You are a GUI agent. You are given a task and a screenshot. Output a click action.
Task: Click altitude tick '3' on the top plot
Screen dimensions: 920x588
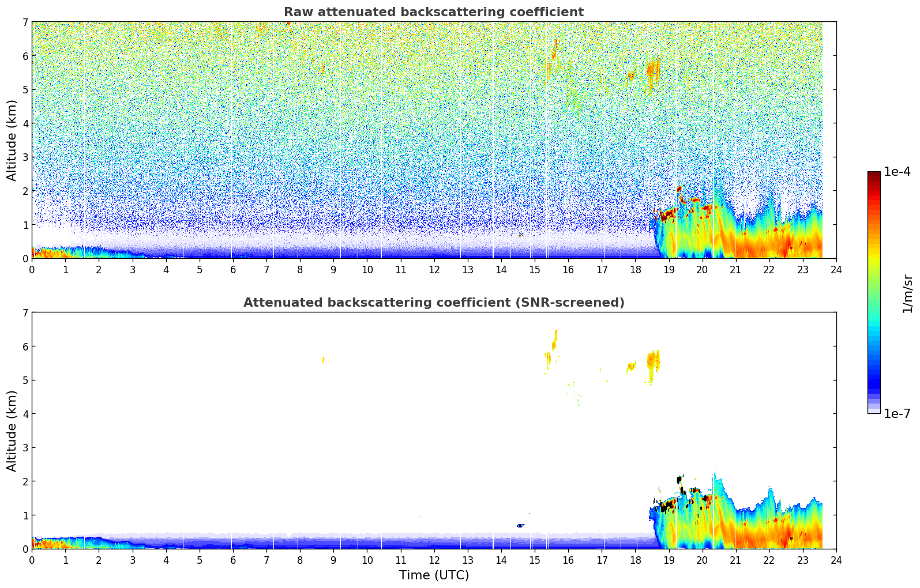pyautogui.click(x=25, y=157)
